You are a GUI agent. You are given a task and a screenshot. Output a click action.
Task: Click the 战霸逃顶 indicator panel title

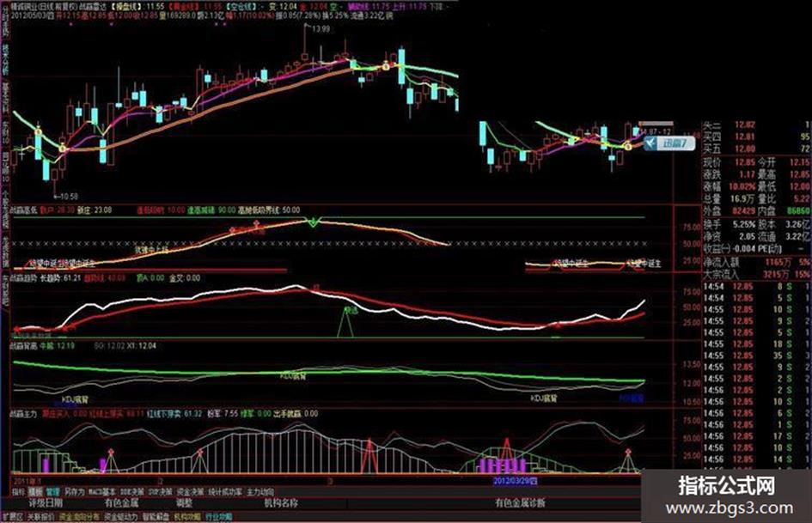(x=23, y=210)
